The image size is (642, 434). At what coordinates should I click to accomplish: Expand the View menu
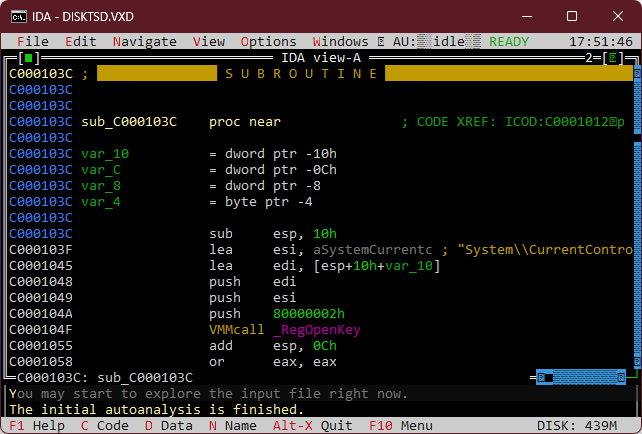pos(209,42)
